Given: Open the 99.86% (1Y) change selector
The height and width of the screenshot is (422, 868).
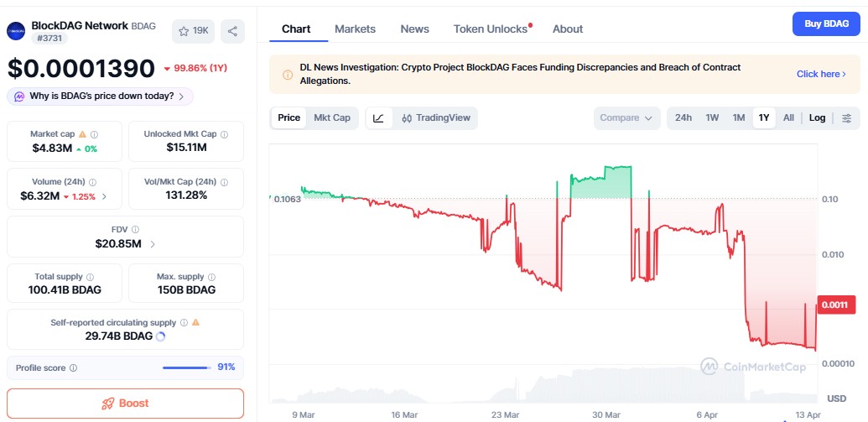Looking at the screenshot, I should (195, 69).
